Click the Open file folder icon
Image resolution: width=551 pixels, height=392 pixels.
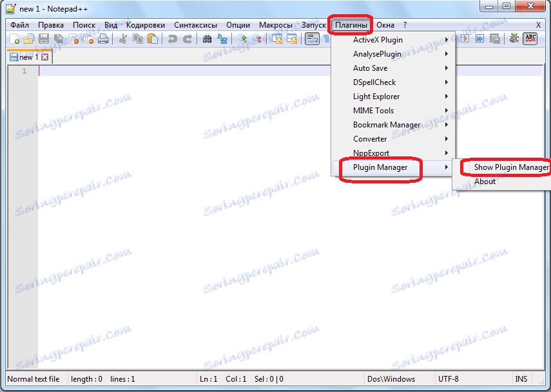pyautogui.click(x=29, y=39)
